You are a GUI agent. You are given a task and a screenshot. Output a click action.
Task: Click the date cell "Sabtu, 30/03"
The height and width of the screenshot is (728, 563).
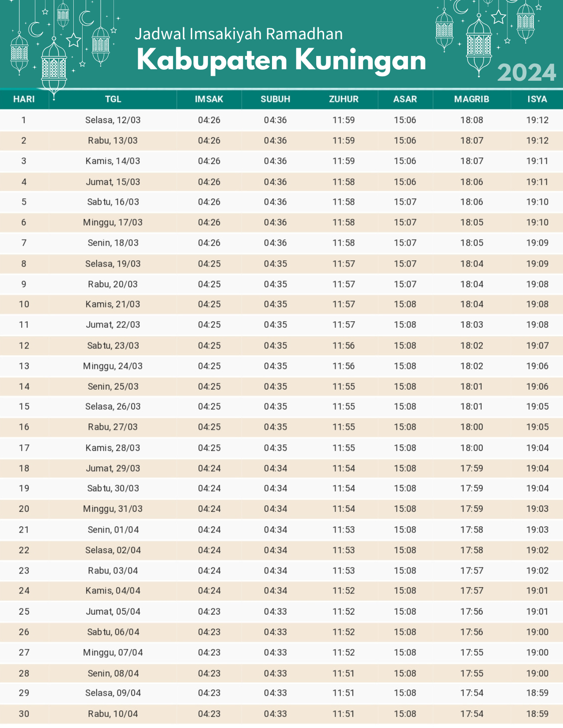[113, 488]
